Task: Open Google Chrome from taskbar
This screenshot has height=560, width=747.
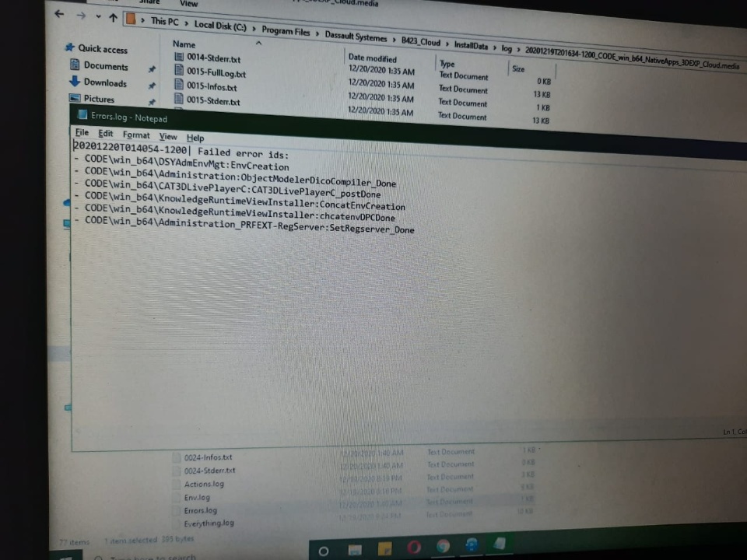Action: click(x=443, y=546)
